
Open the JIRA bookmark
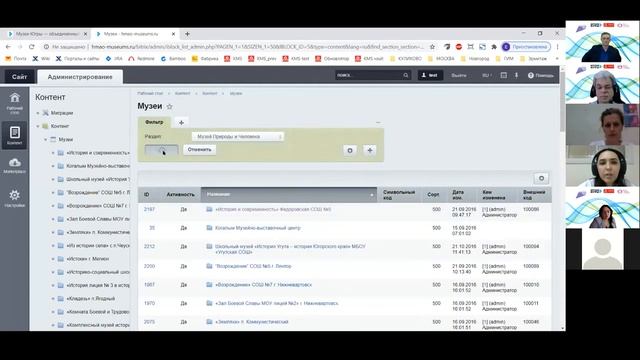coord(114,59)
